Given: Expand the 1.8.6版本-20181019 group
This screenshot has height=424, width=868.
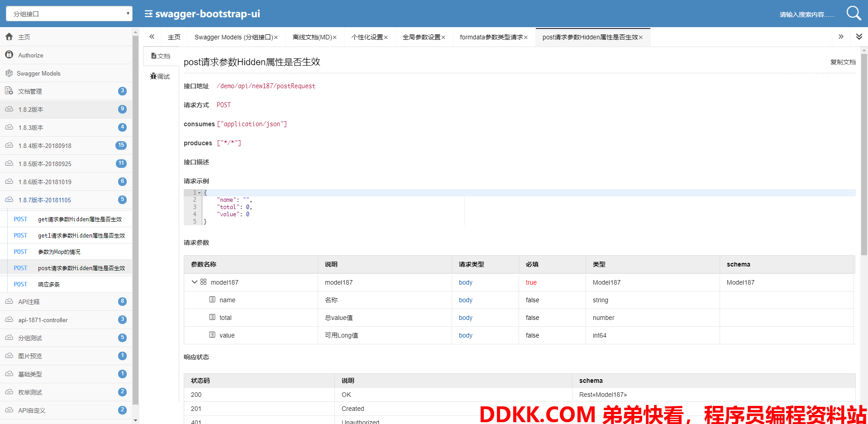Looking at the screenshot, I should [x=66, y=181].
